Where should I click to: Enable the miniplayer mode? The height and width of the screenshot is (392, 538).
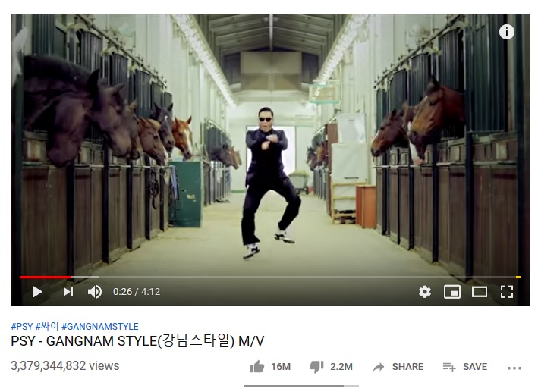pyautogui.click(x=452, y=292)
